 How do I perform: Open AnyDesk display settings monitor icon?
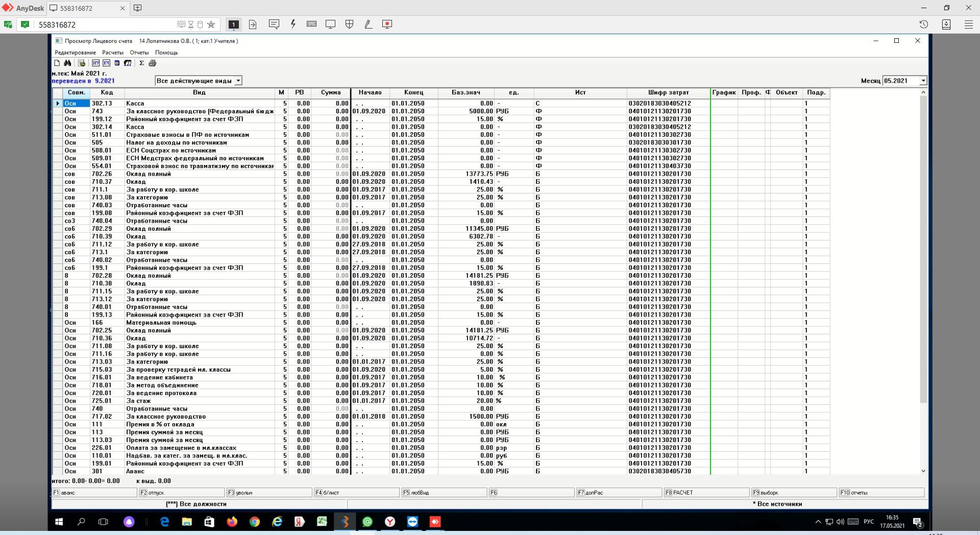(330, 24)
